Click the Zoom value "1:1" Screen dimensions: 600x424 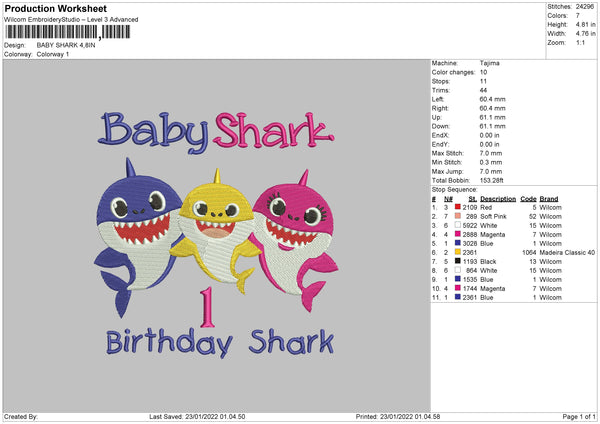click(580, 42)
